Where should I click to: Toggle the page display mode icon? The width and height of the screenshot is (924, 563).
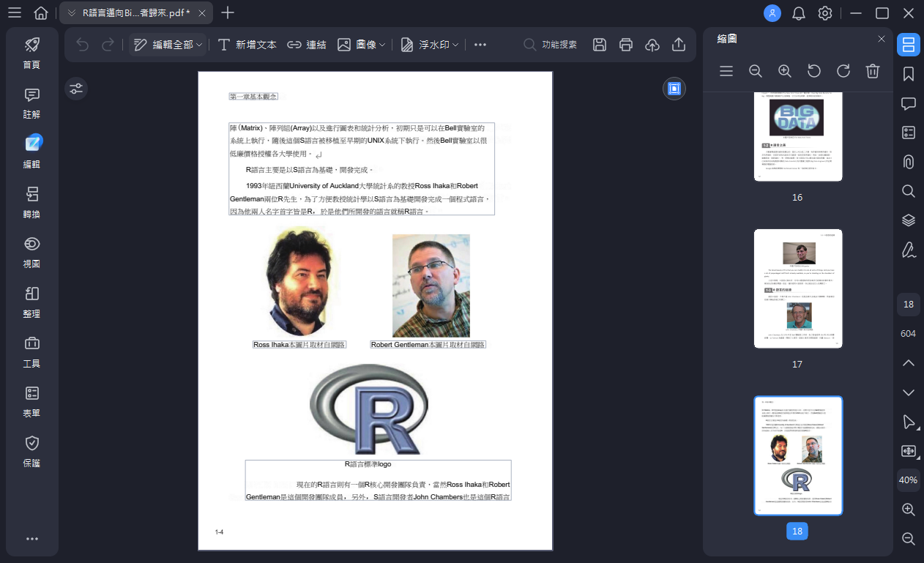click(674, 89)
